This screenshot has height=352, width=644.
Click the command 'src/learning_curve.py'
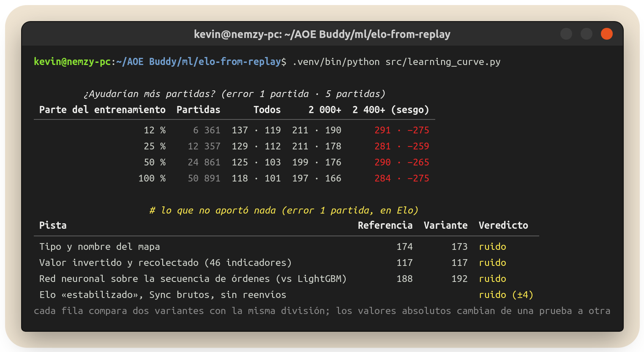[x=443, y=62]
